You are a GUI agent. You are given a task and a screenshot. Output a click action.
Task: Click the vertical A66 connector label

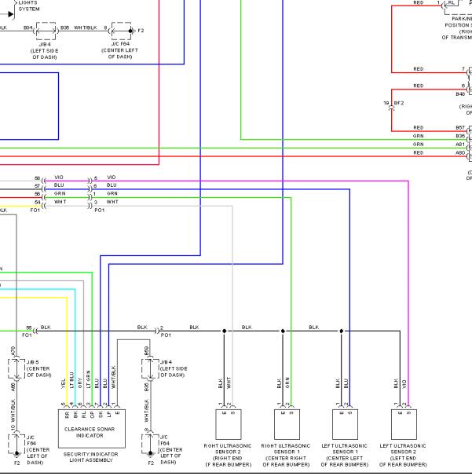pyautogui.click(x=13, y=386)
